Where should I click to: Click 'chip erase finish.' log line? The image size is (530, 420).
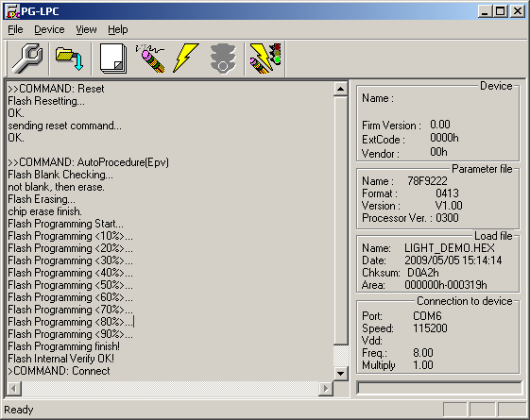pos(44,211)
